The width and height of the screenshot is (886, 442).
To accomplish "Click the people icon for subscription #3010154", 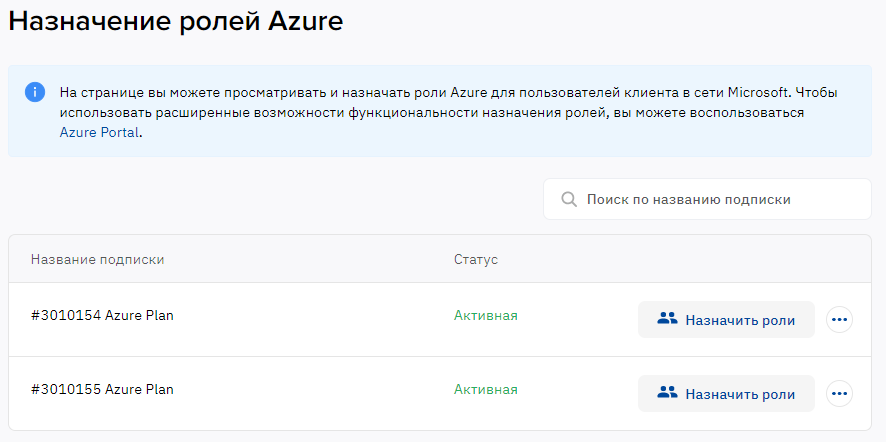I will tap(667, 319).
